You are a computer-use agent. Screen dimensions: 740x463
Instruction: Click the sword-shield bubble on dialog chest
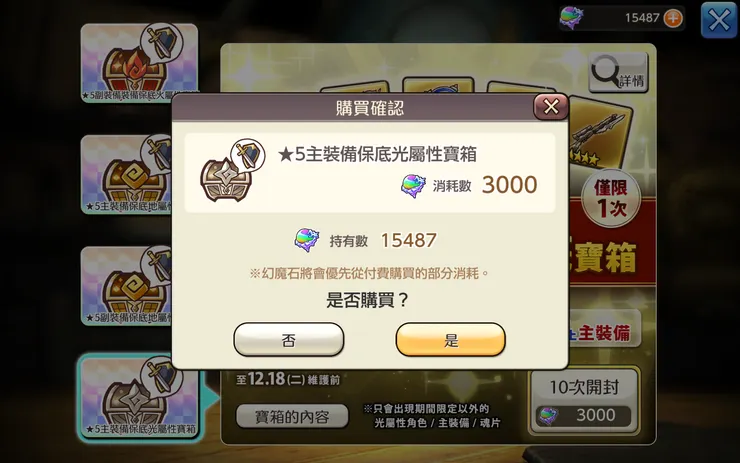[x=248, y=154]
